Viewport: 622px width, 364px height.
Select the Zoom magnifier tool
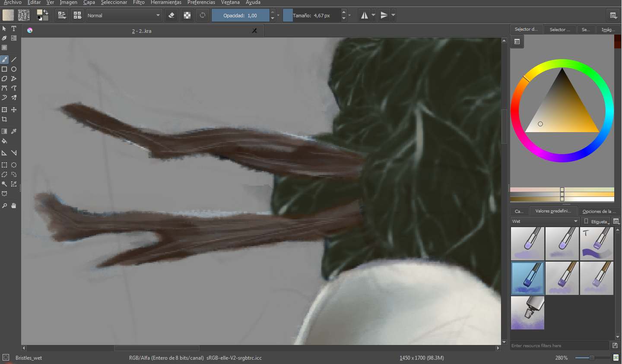4,206
